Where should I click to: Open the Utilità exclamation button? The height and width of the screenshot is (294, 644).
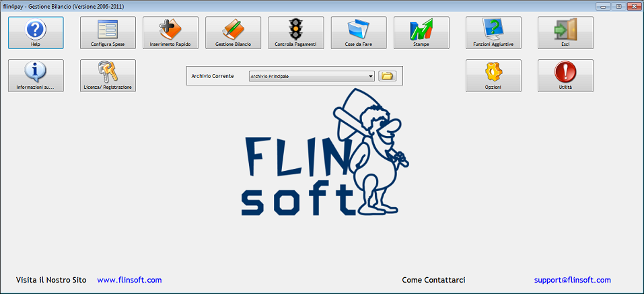565,75
